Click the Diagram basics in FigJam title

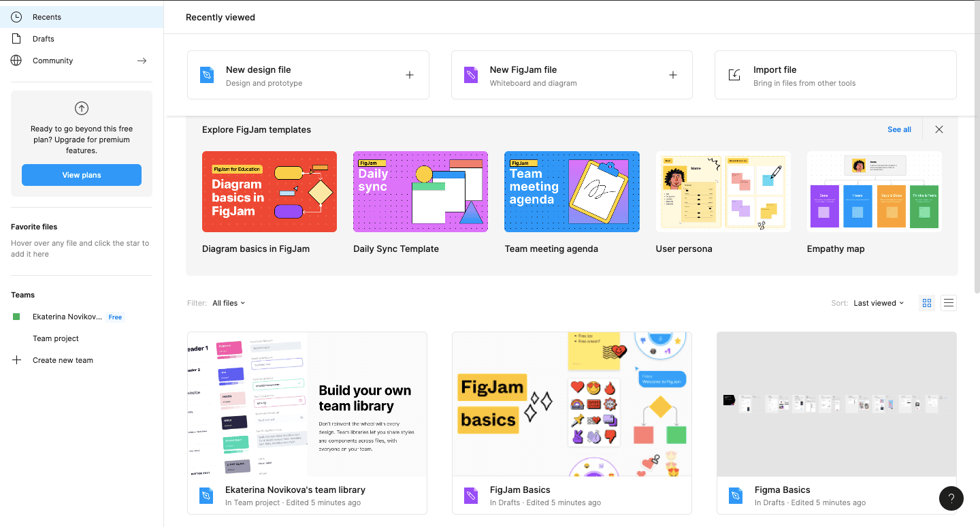256,249
